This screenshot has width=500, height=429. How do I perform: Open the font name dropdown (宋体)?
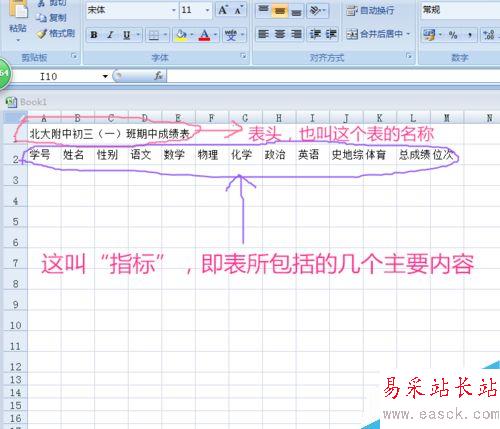tap(173, 10)
